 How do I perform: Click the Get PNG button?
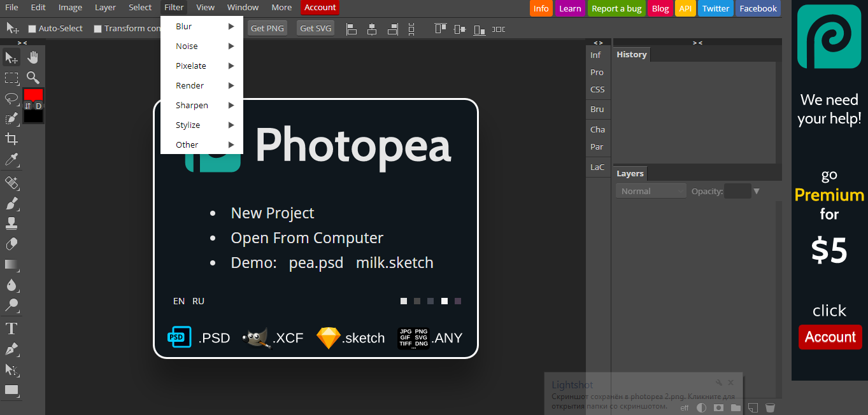(267, 28)
